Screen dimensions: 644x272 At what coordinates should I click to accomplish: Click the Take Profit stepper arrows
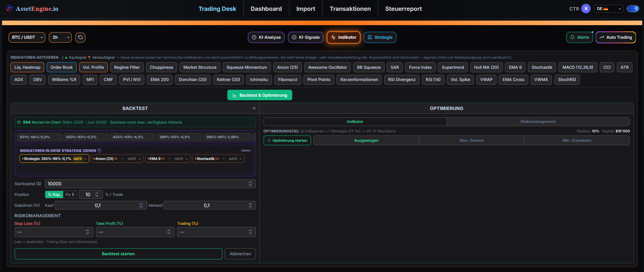169,232
